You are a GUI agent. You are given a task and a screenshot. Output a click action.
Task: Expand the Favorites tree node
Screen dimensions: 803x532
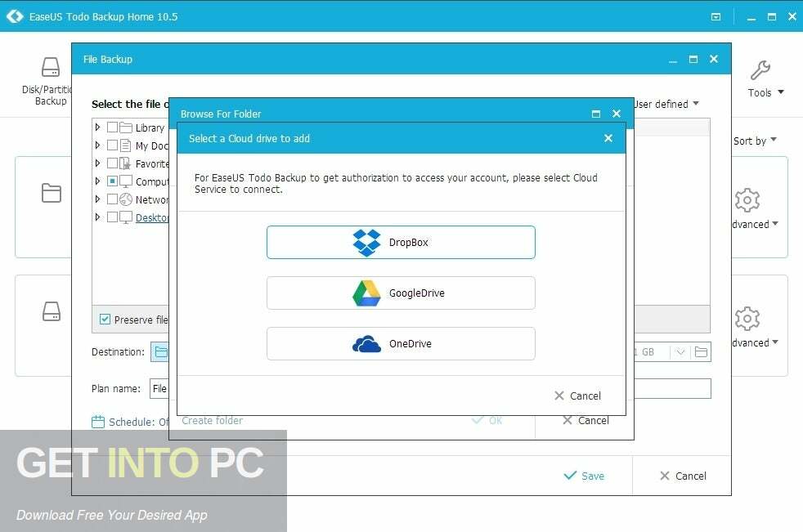tap(97, 163)
